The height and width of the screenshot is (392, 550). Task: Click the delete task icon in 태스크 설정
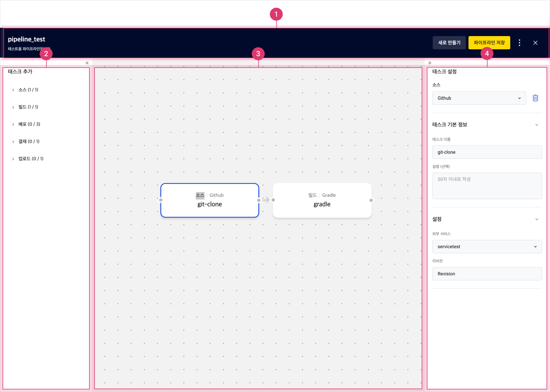[x=535, y=98]
